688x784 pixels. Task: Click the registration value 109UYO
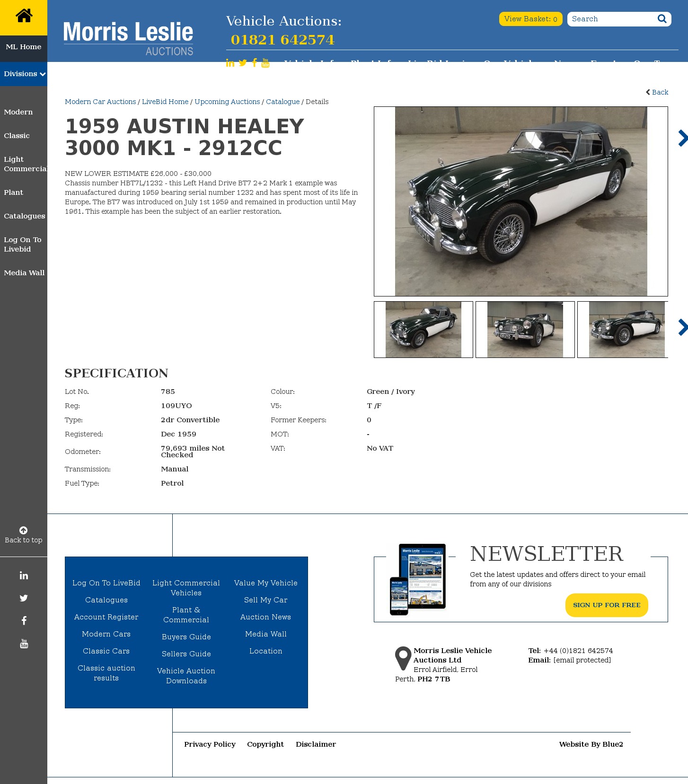(x=176, y=406)
